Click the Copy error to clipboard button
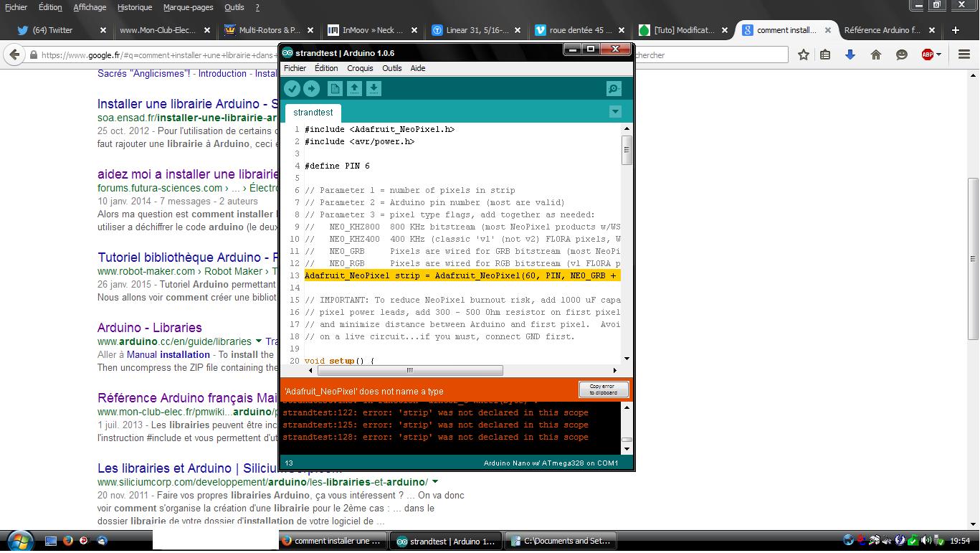Image resolution: width=980 pixels, height=553 pixels. (603, 389)
